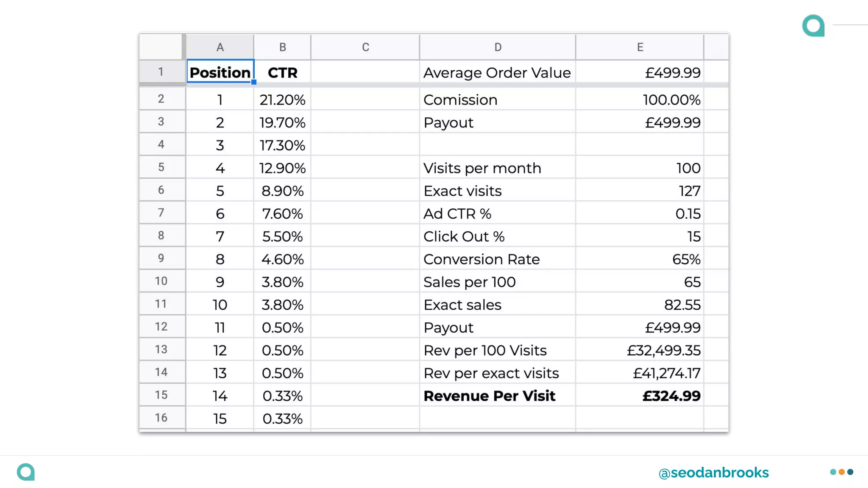
Task: Click the teal logo icon top right
Action: tap(813, 25)
